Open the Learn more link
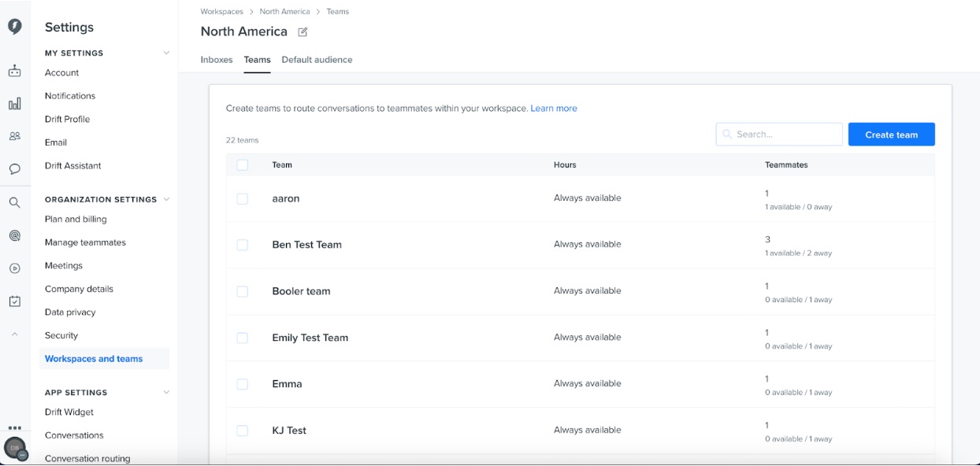Viewport: 980px width, 466px height. click(554, 109)
